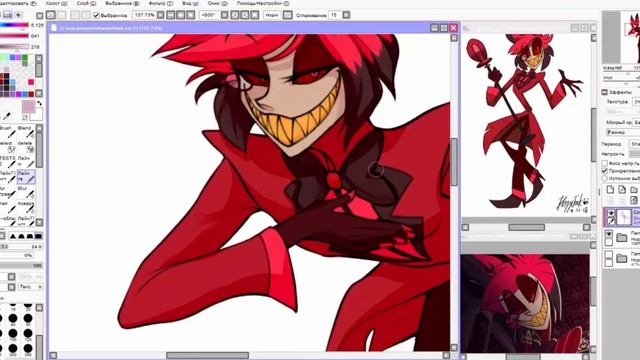Click the zoom in toolbar button

[180, 15]
